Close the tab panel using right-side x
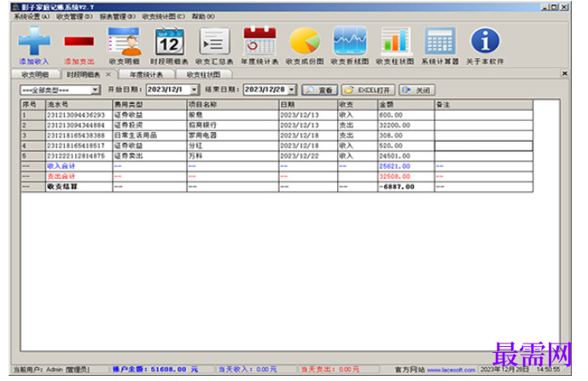Viewport: 588px width, 381px height. click(564, 73)
